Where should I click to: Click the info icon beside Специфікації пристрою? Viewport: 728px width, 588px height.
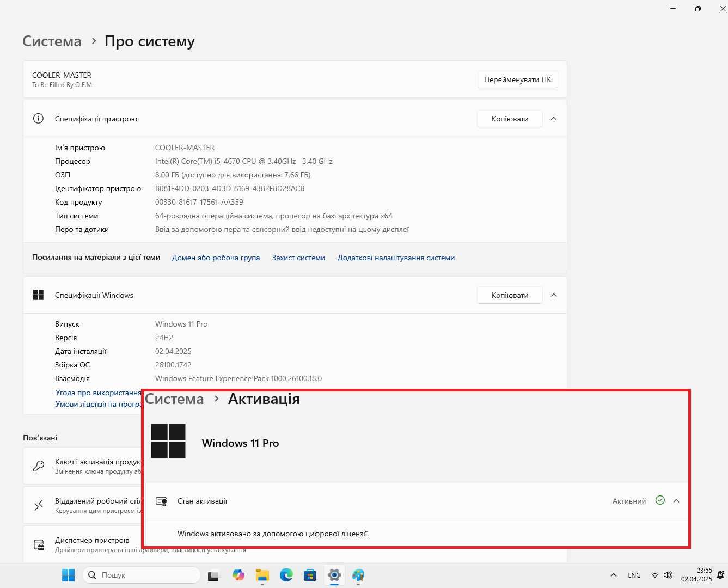(38, 119)
